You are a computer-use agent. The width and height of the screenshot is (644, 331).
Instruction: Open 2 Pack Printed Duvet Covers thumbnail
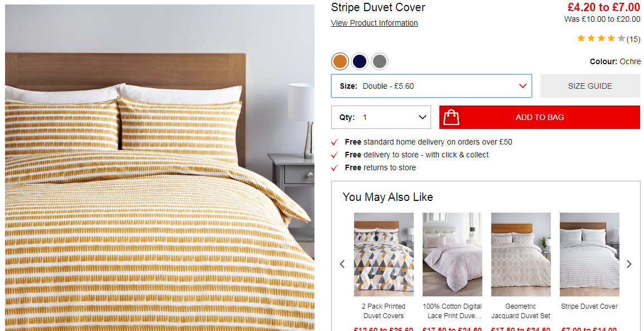384,255
